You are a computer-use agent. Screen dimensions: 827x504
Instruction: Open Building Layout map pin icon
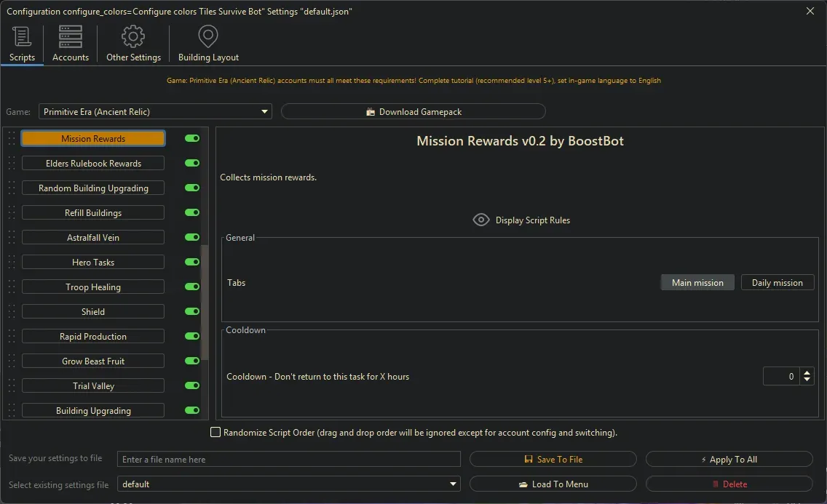pos(208,36)
